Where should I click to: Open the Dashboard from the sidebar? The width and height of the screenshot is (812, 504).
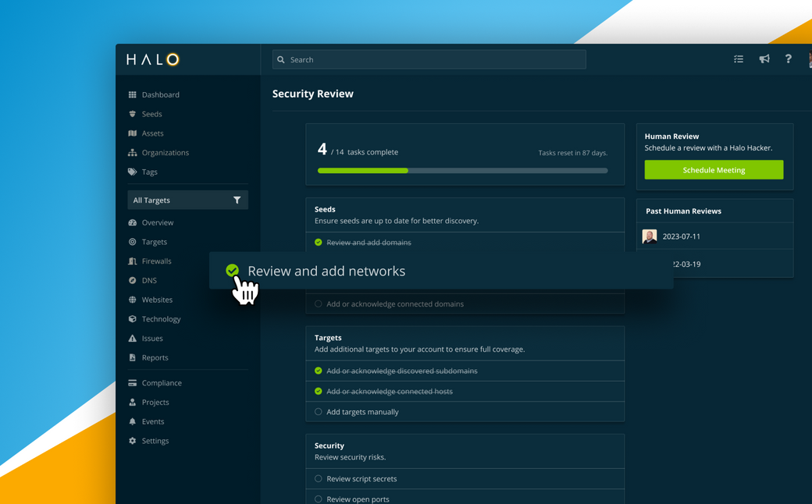161,94
